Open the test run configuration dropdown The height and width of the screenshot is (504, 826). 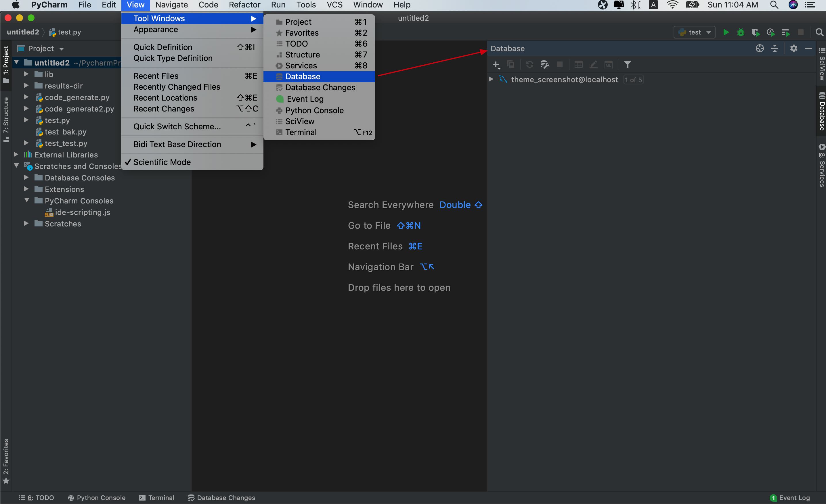(x=694, y=32)
